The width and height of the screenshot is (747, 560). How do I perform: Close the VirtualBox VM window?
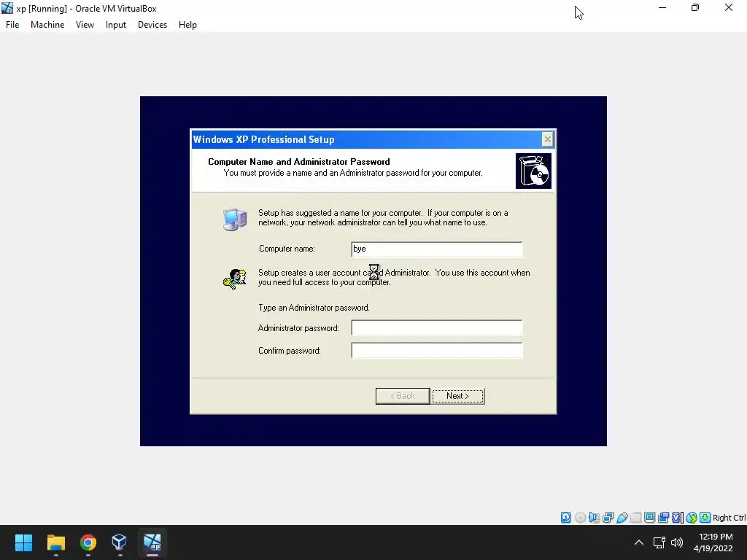pos(729,7)
